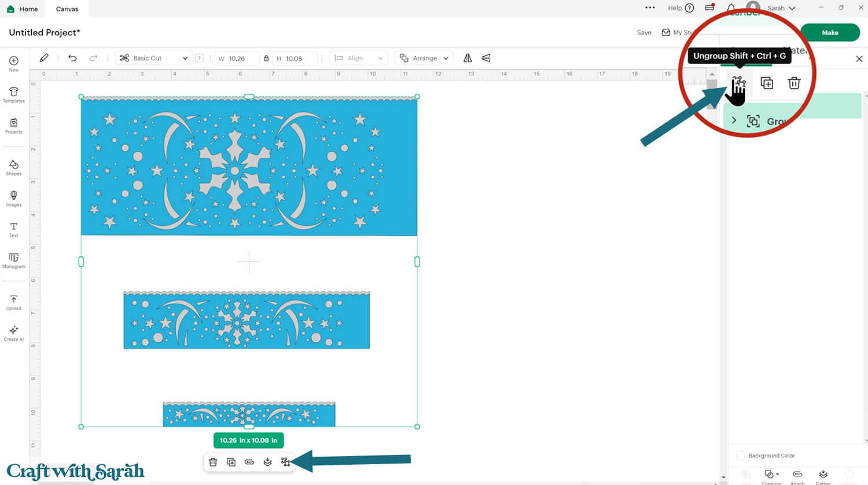Image resolution: width=868 pixels, height=485 pixels.
Task: Open the Sarah account menu
Action: click(781, 8)
